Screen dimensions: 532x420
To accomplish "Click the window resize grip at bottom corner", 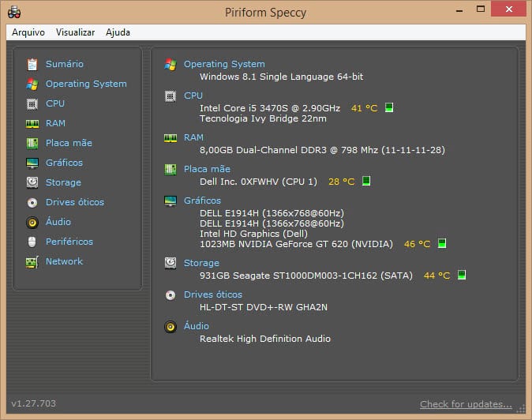I will (x=520, y=409).
